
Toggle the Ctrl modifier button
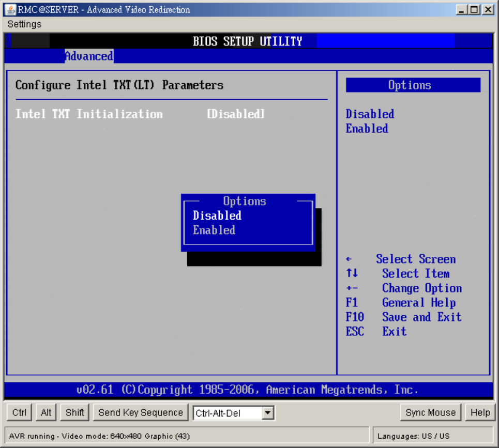(x=20, y=412)
